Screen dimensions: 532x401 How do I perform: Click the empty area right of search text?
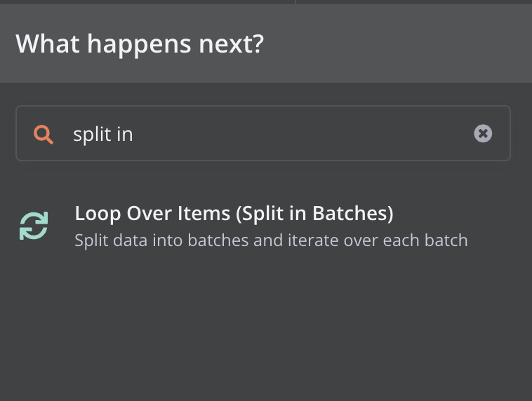click(x=302, y=134)
